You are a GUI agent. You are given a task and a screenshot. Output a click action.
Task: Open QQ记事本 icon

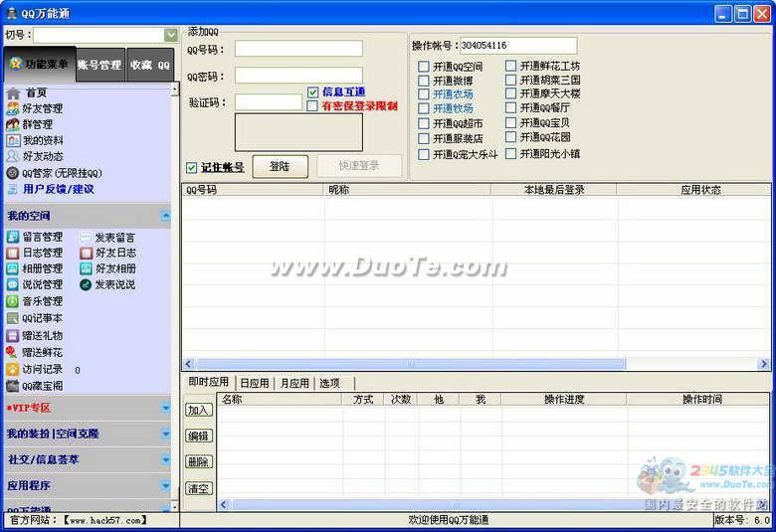[x=13, y=318]
